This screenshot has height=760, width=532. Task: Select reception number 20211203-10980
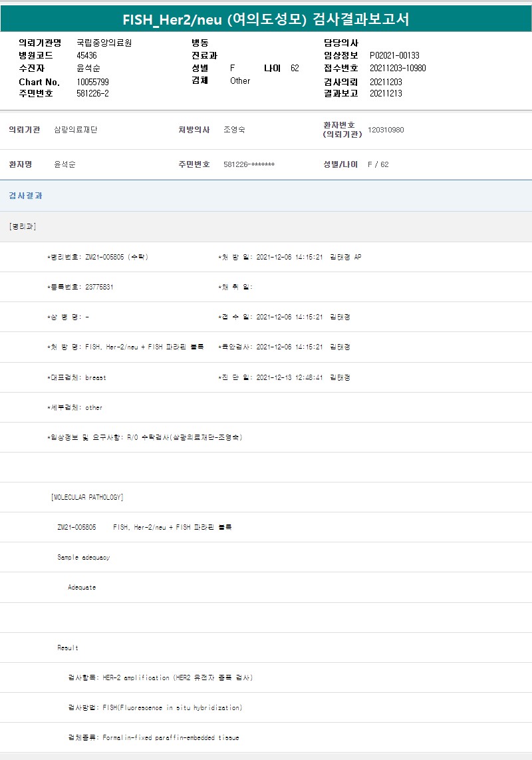pos(397,69)
